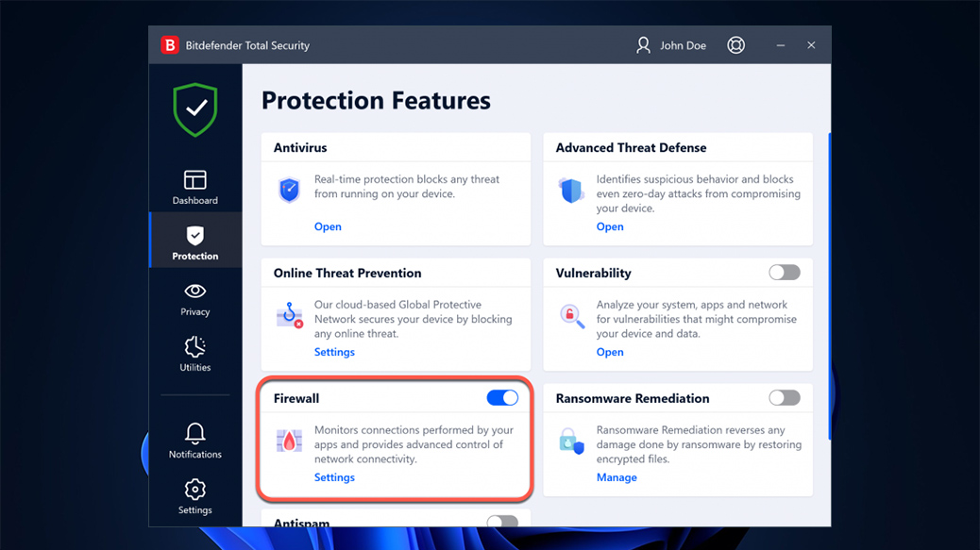This screenshot has width=980, height=550.
Task: Enable the Vulnerability toggle
Action: 784,273
